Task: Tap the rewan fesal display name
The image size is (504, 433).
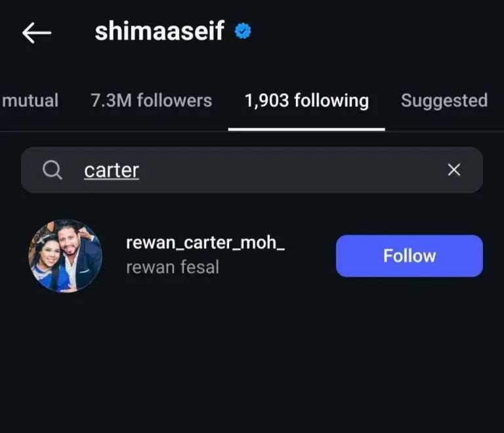Action: click(x=173, y=267)
